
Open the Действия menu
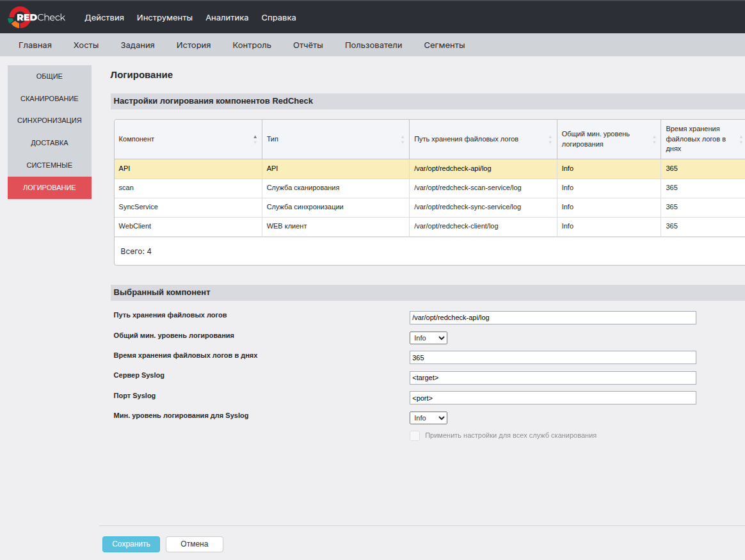click(104, 17)
